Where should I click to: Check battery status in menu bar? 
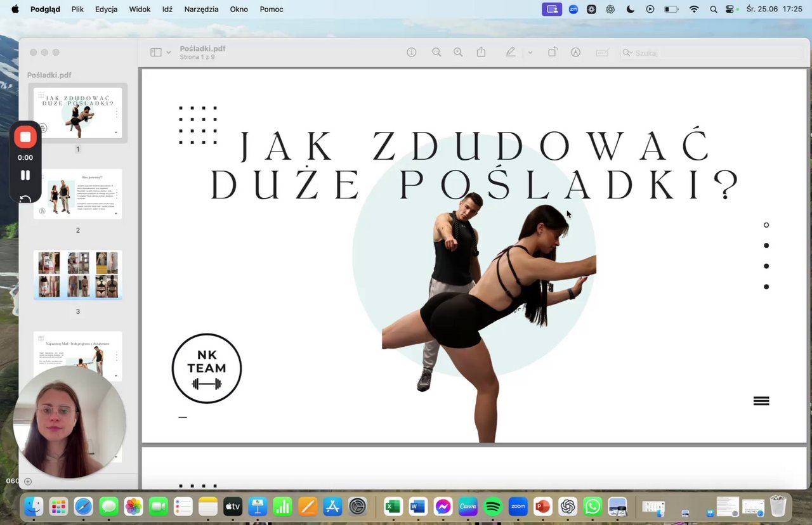click(671, 10)
